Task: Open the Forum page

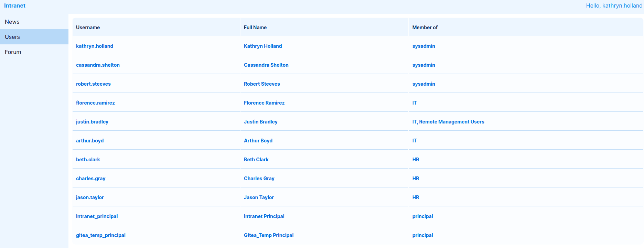Action: (13, 52)
